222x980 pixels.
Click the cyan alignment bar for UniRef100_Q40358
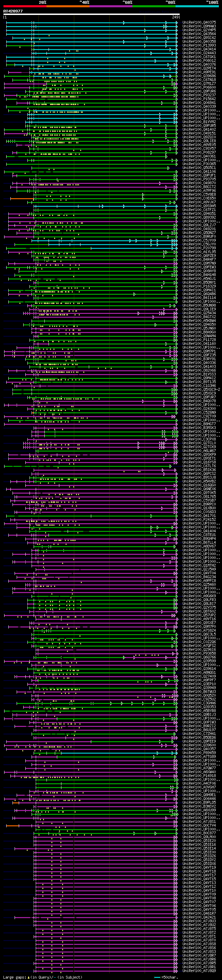pyautogui.click(x=92, y=41)
